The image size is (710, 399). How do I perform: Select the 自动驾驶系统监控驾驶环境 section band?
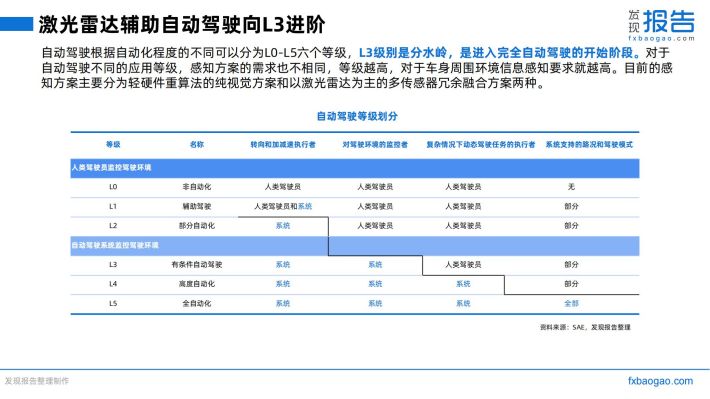[355, 245]
